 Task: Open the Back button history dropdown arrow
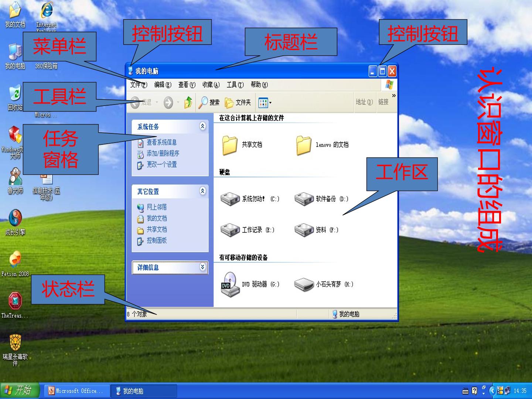click(x=157, y=102)
